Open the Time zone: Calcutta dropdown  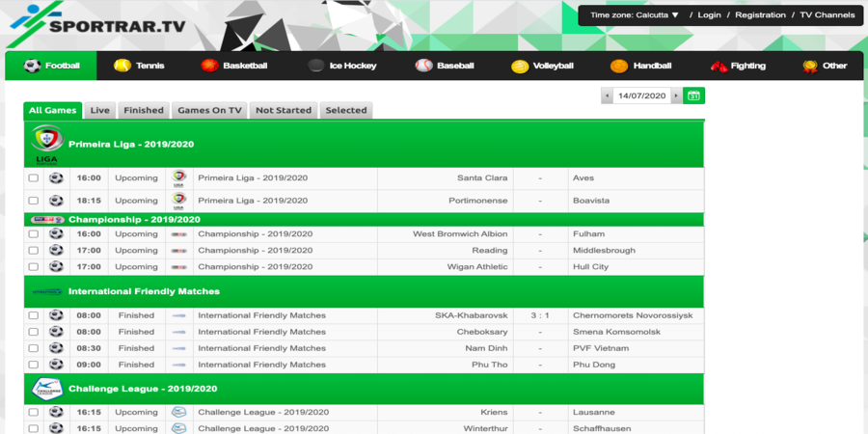pyautogui.click(x=635, y=14)
